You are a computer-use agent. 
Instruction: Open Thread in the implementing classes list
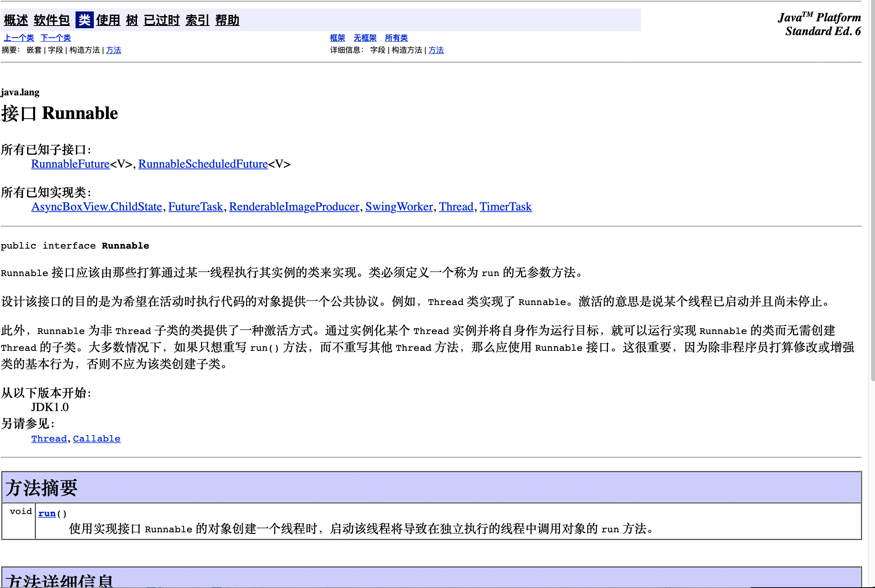point(456,207)
